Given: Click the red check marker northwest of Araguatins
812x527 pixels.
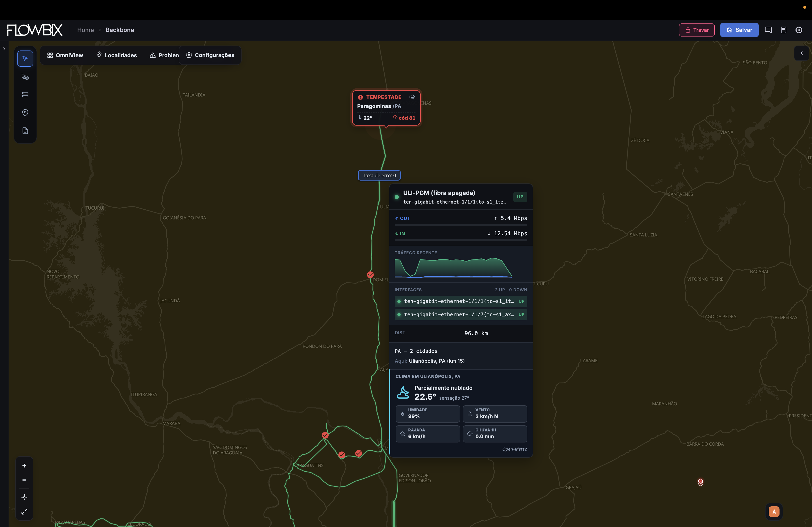Looking at the screenshot, I should coord(325,435).
